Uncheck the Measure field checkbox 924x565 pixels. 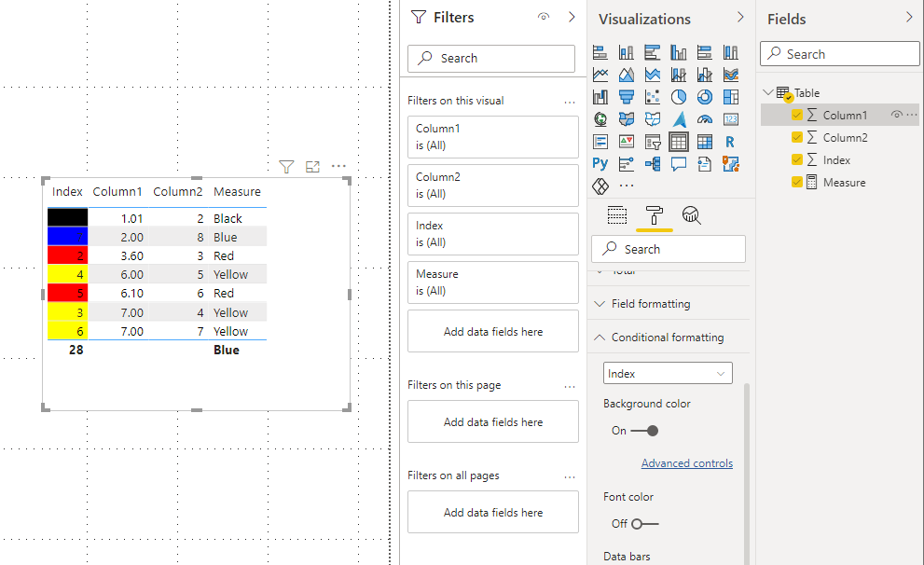point(796,182)
